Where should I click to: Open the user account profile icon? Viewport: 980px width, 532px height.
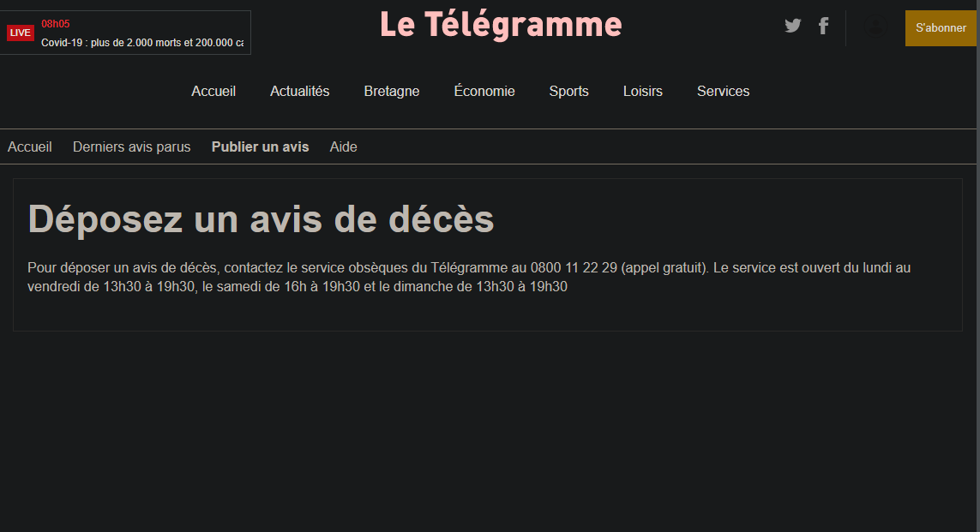(x=875, y=27)
